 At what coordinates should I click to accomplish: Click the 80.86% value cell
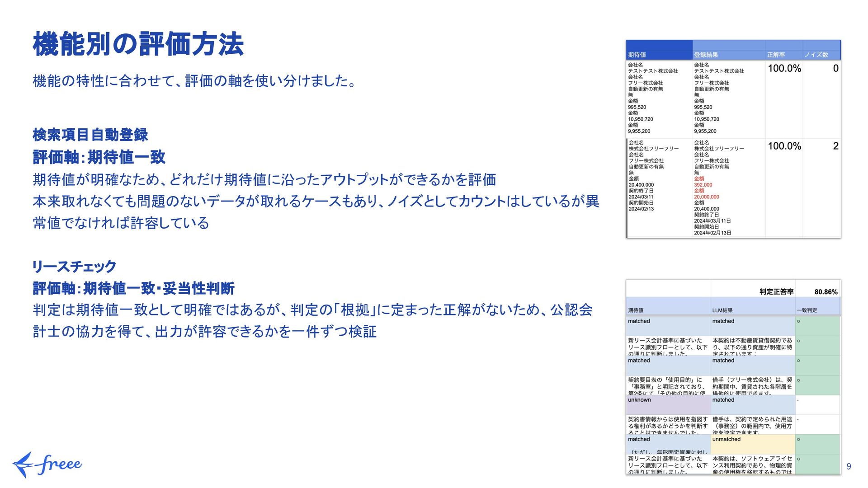coord(826,292)
